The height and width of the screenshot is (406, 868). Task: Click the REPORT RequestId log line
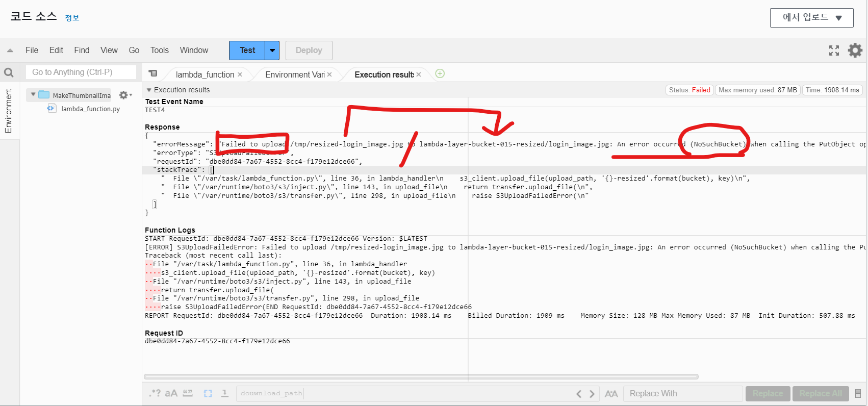point(500,316)
